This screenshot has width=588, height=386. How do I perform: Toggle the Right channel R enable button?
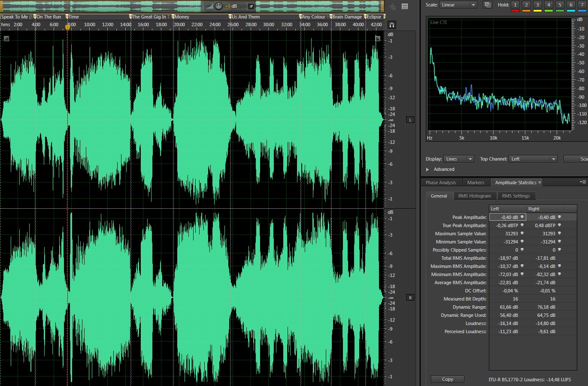click(410, 298)
